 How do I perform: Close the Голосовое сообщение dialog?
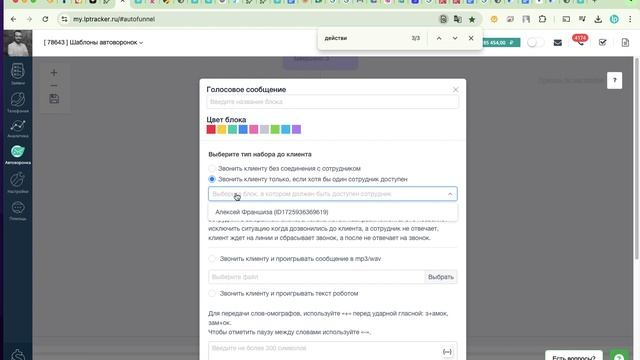(456, 90)
